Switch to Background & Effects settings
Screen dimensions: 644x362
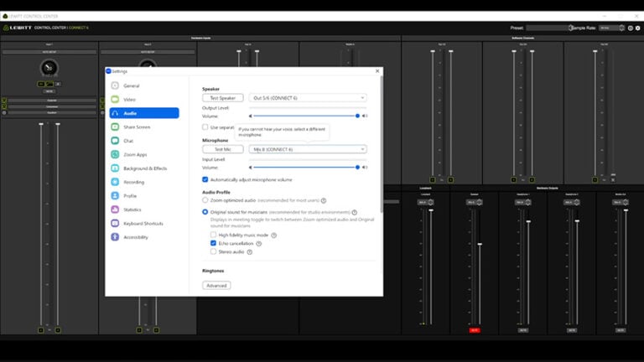pos(144,168)
